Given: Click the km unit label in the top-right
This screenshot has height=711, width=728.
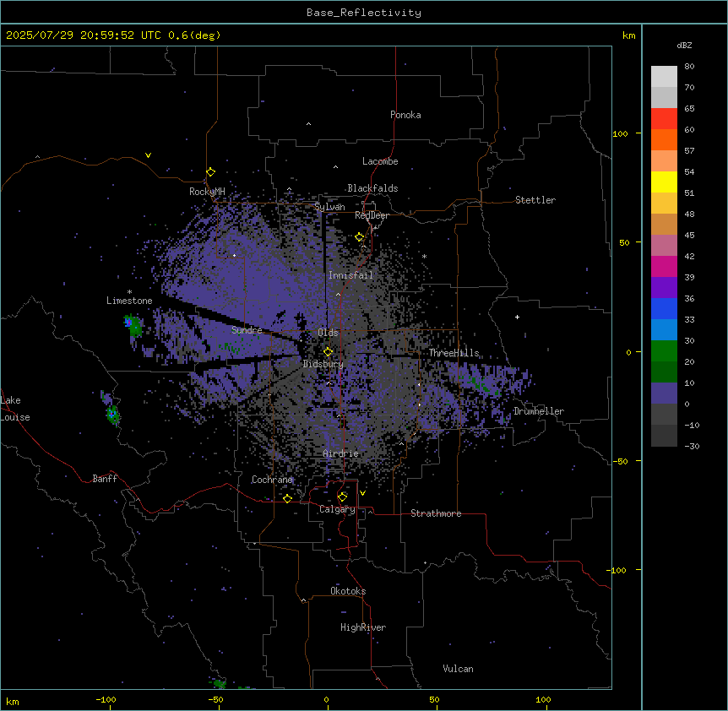Looking at the screenshot, I should tap(628, 35).
